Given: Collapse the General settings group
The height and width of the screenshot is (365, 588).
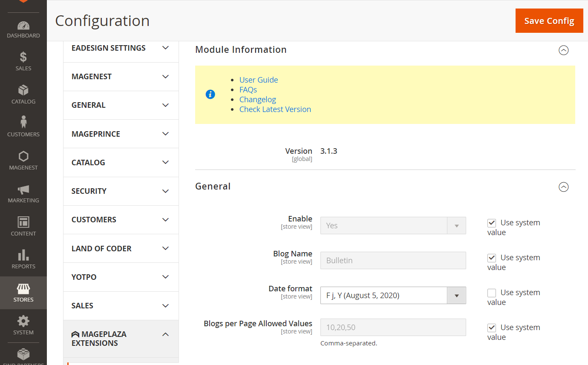Looking at the screenshot, I should [x=563, y=187].
